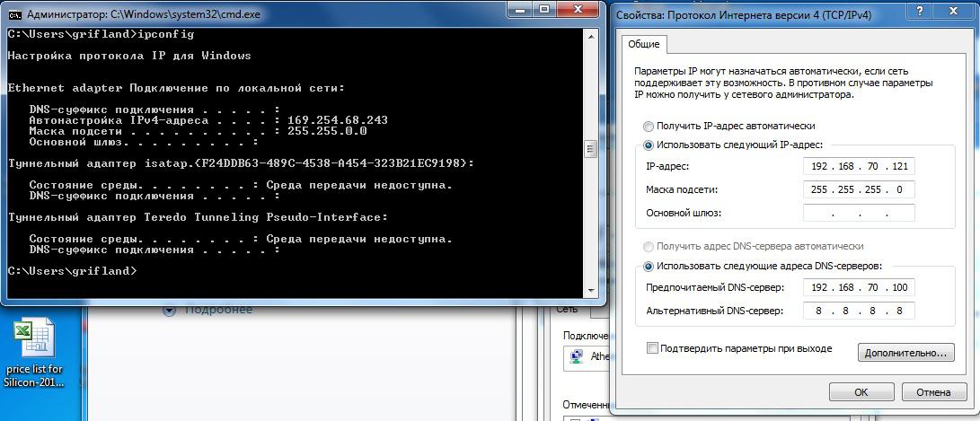The image size is (980, 421).
Task: Open 'Дополнительно...' advanced settings
Action: pyautogui.click(x=906, y=353)
